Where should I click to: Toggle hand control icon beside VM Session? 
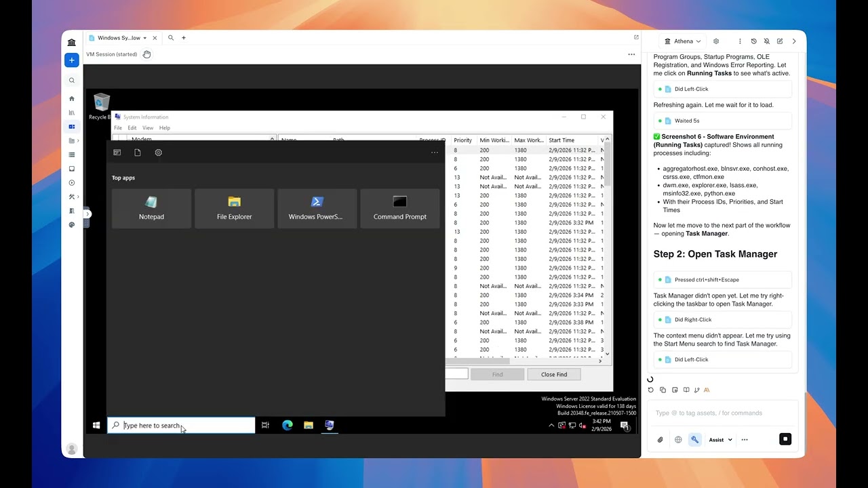(x=146, y=54)
